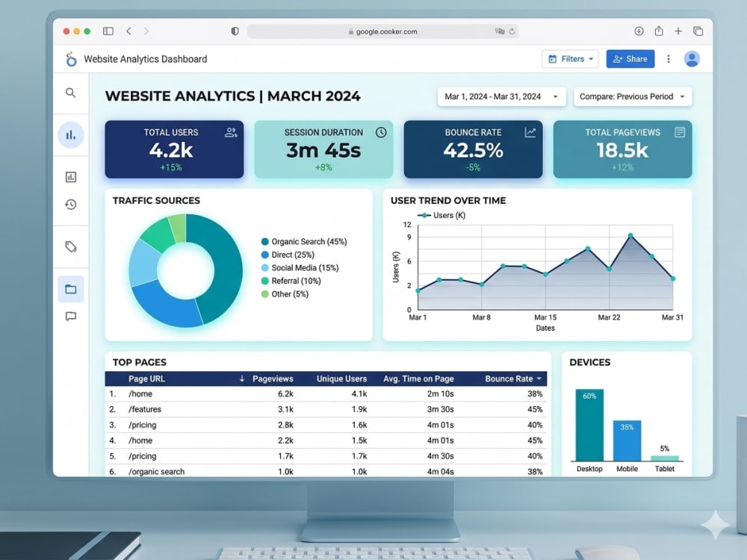This screenshot has width=747, height=560.
Task: Show tab overview icon
Action: pos(698,31)
